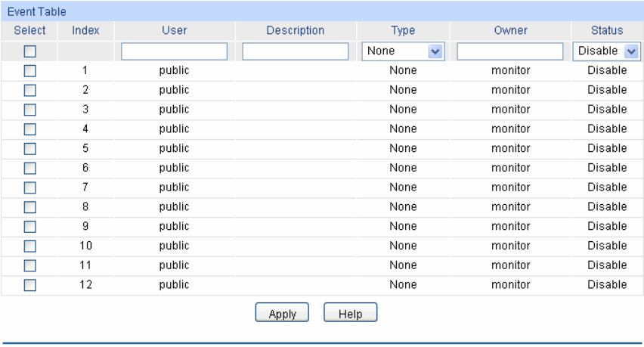Select event entry 9 checkbox

click(x=30, y=227)
